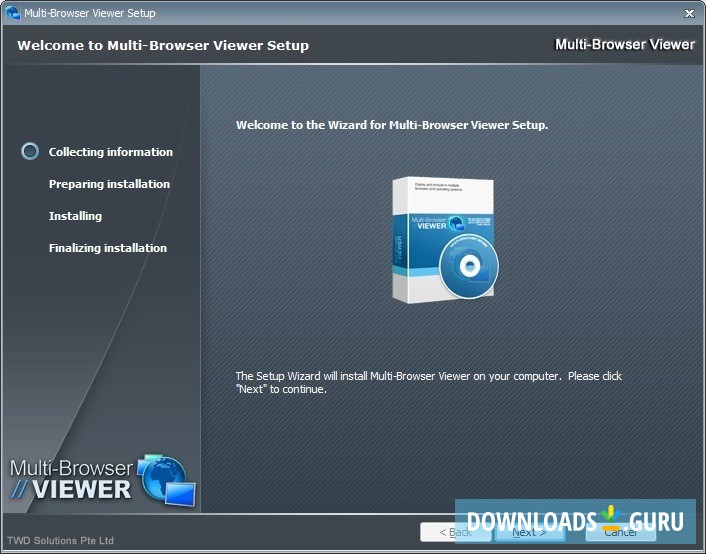This screenshot has width=706, height=554.
Task: Cancel the Multi-Browser Viewer setup
Action: (x=620, y=532)
